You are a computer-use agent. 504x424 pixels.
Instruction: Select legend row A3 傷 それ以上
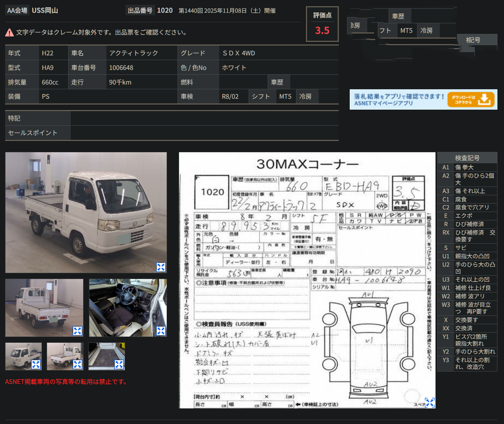pos(467,191)
